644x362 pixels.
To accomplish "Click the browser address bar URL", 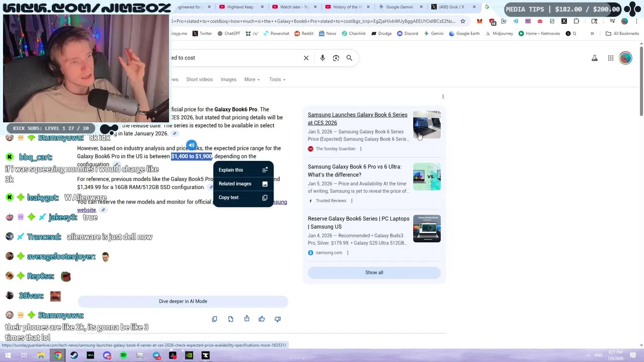I will [x=313, y=21].
